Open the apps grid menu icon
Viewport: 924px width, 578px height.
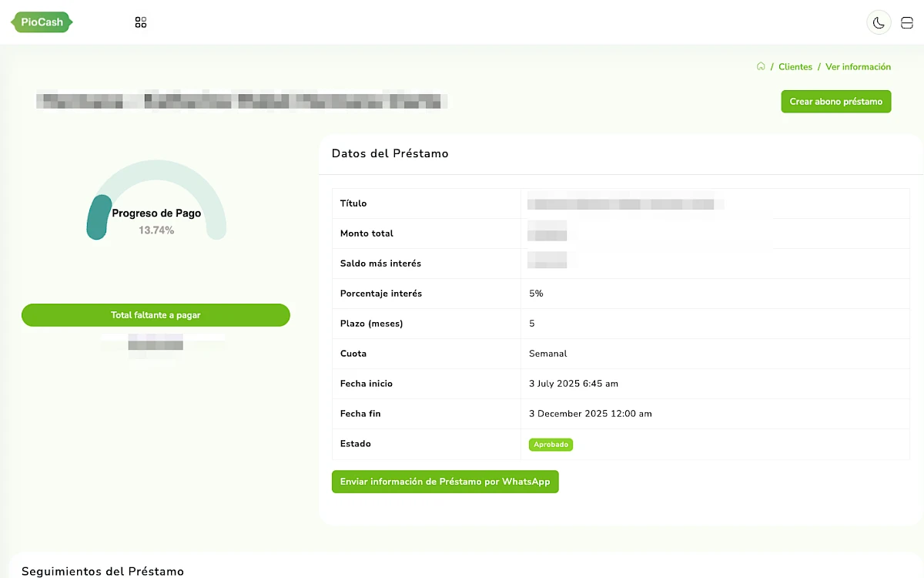tap(140, 22)
